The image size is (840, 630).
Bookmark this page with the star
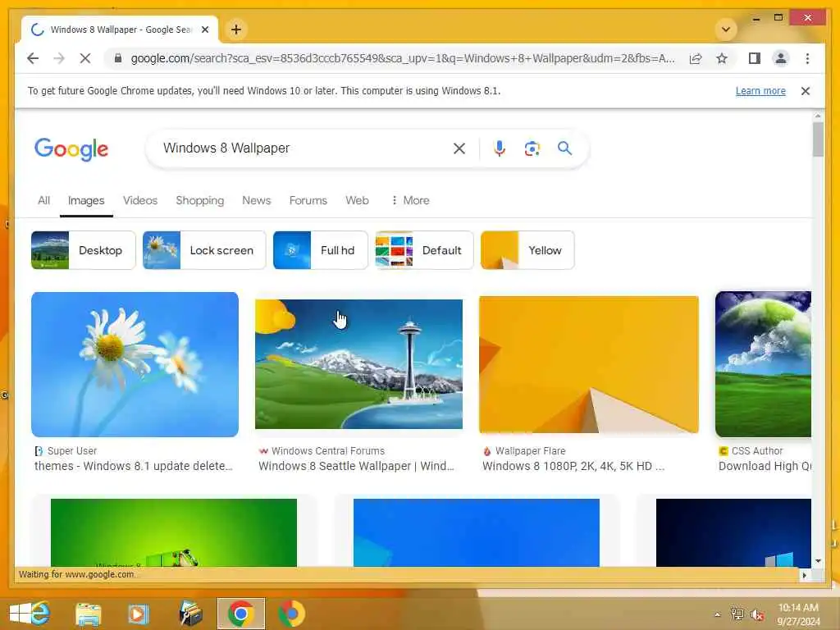tap(722, 58)
